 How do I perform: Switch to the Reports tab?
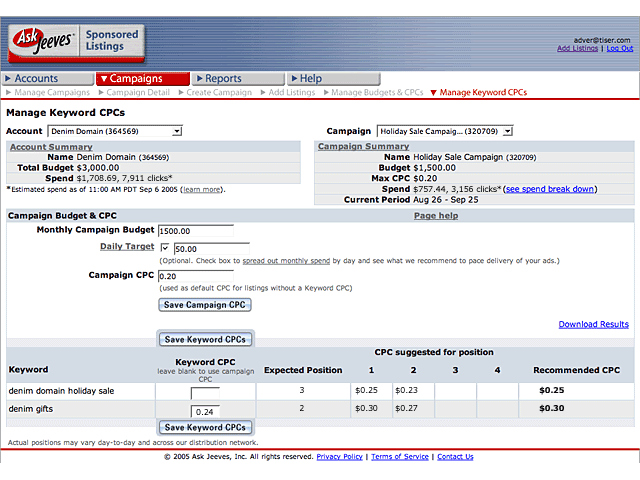(x=239, y=78)
